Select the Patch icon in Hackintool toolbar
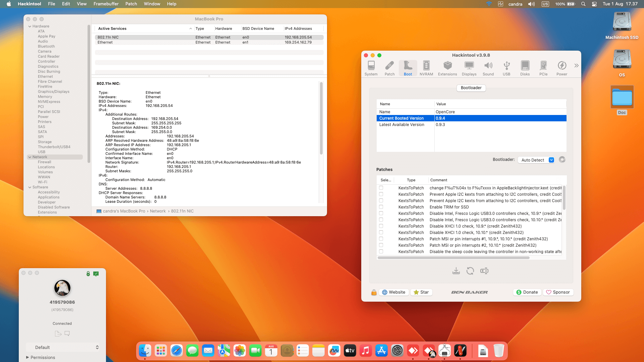Image resolution: width=644 pixels, height=362 pixels. pyautogui.click(x=389, y=68)
